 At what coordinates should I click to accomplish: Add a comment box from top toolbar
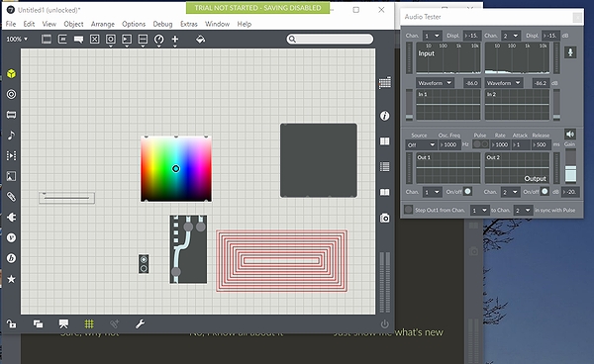point(78,39)
